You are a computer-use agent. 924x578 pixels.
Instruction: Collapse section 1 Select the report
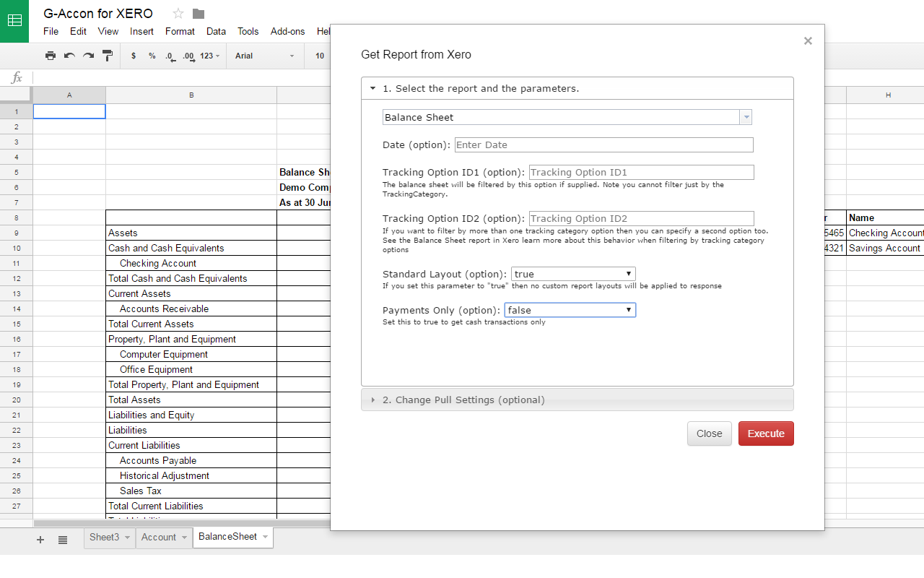tap(577, 88)
